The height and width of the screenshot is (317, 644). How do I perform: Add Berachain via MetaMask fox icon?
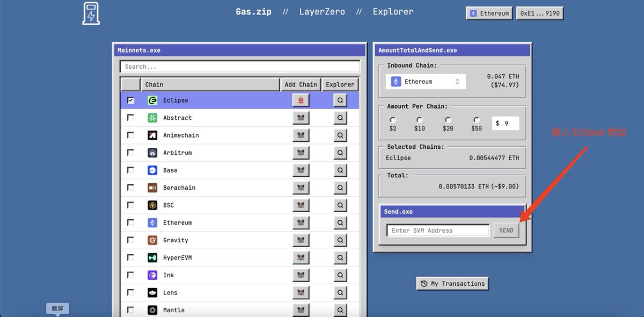pos(301,188)
